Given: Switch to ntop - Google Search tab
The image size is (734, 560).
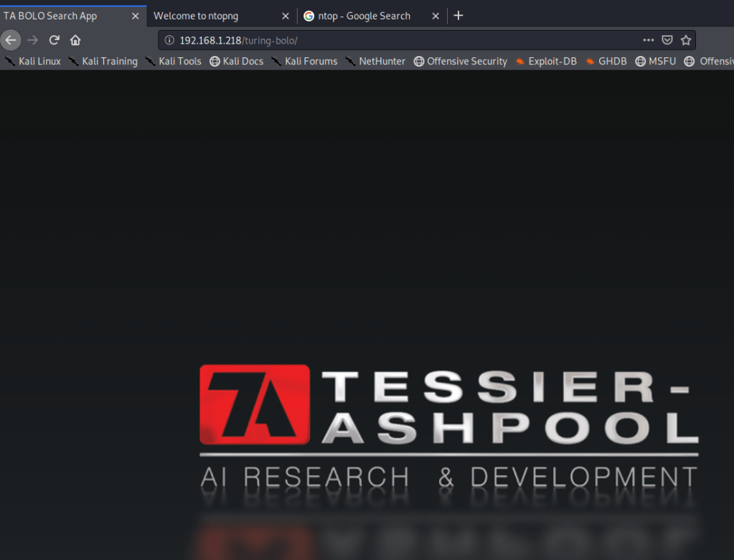Looking at the screenshot, I should [364, 16].
